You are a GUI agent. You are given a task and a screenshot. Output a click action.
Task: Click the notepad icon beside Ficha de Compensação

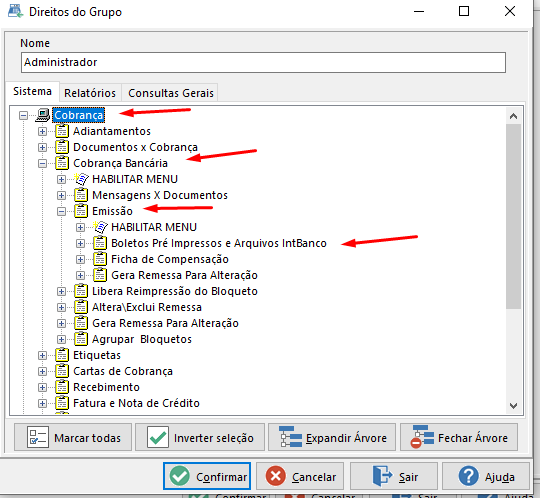100,259
